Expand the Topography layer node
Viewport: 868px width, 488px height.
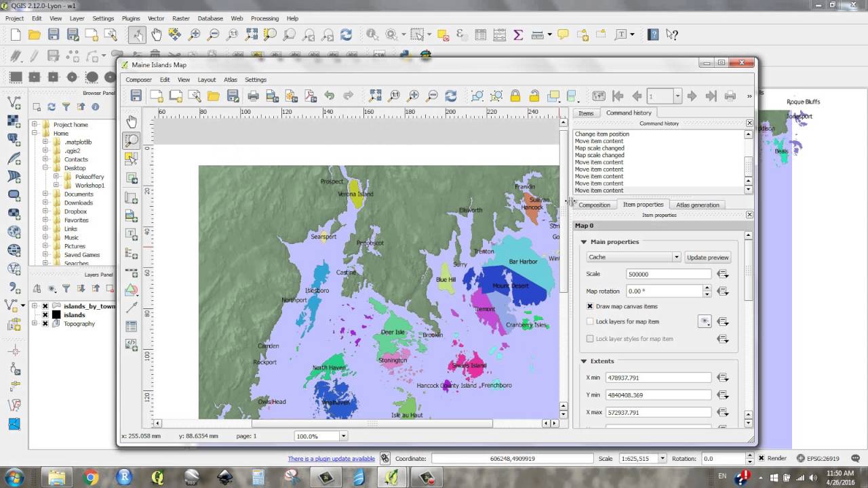35,324
